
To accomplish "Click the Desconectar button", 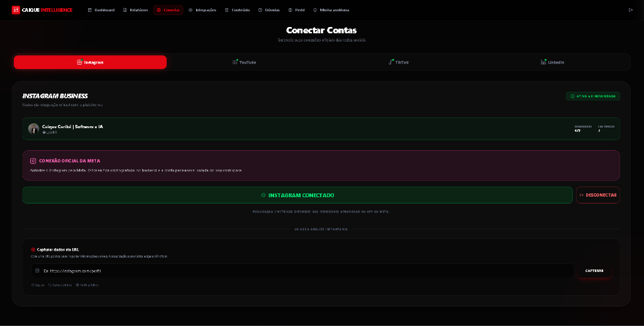I will point(598,195).
